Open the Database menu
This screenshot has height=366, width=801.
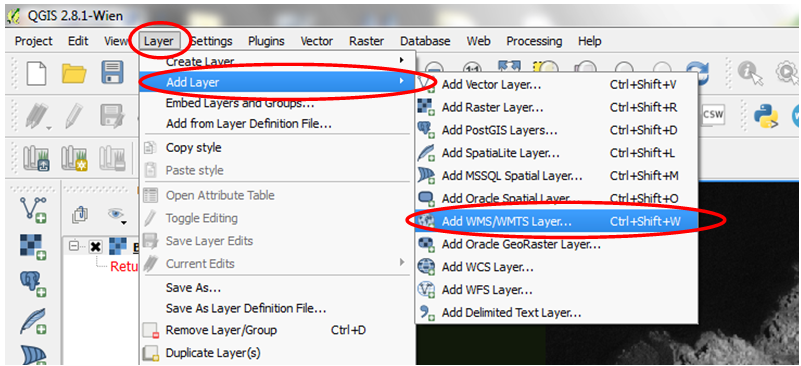coord(425,41)
